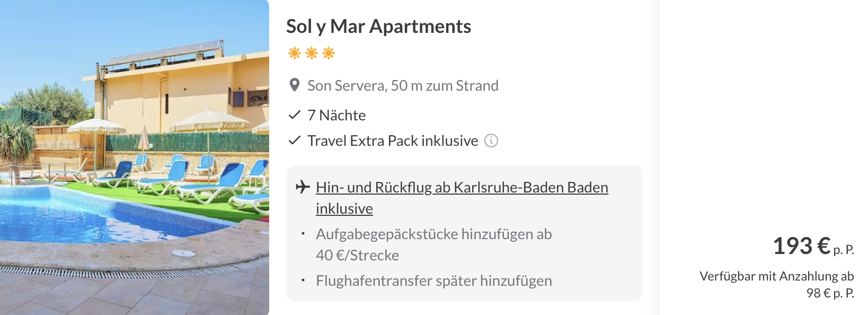Click the word inklusive in flight link
The width and height of the screenshot is (868, 315).
point(344,208)
